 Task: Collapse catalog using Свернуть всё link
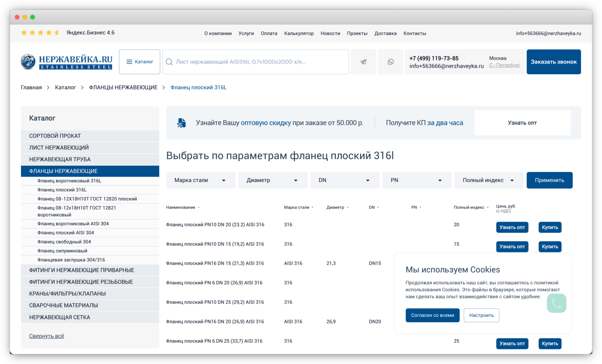pos(46,336)
